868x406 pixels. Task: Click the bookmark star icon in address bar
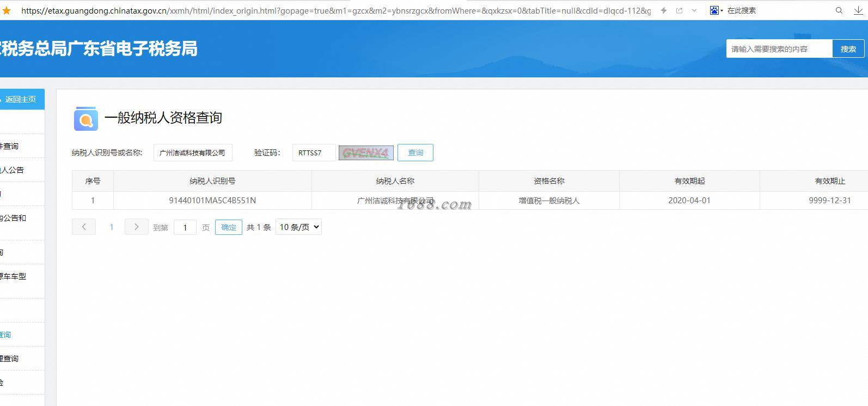tap(7, 10)
